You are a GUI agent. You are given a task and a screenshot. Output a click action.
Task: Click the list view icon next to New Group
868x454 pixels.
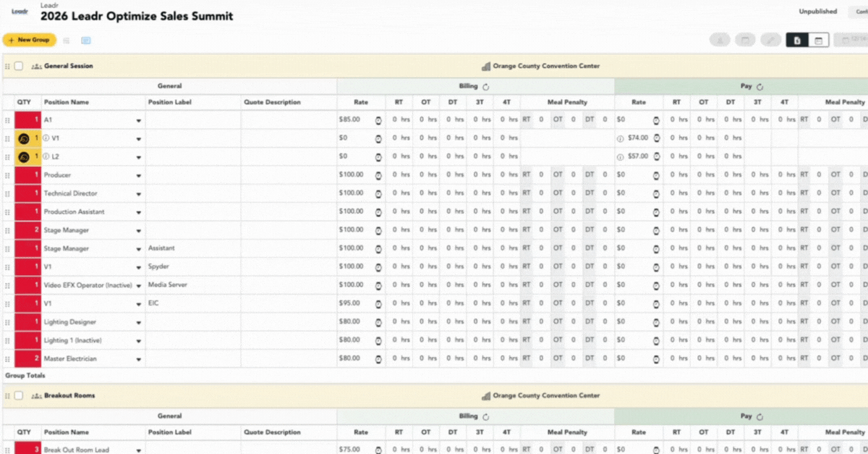coord(67,41)
